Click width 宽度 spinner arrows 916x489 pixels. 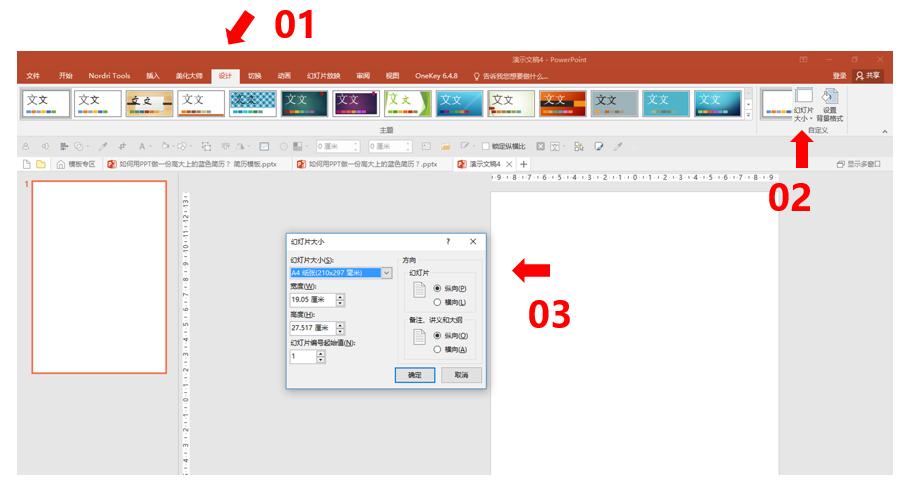coord(341,300)
